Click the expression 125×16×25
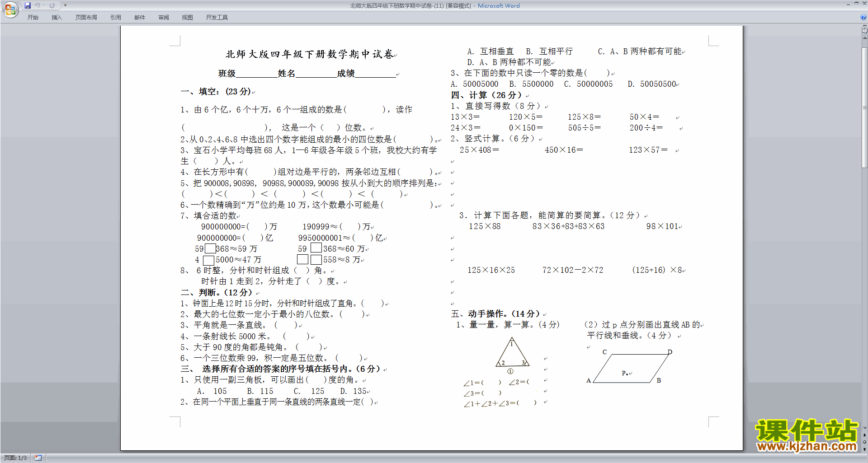Viewport: 868px width, 463px height. [491, 270]
